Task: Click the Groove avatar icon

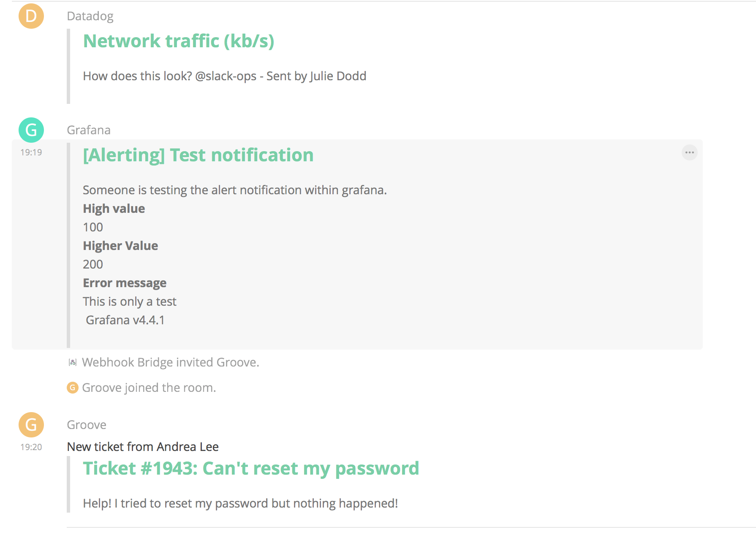Action: 31,425
